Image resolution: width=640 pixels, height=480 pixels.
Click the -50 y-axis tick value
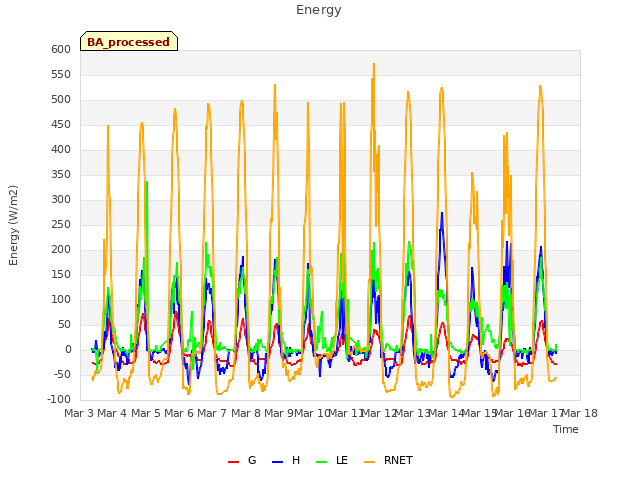coord(62,374)
